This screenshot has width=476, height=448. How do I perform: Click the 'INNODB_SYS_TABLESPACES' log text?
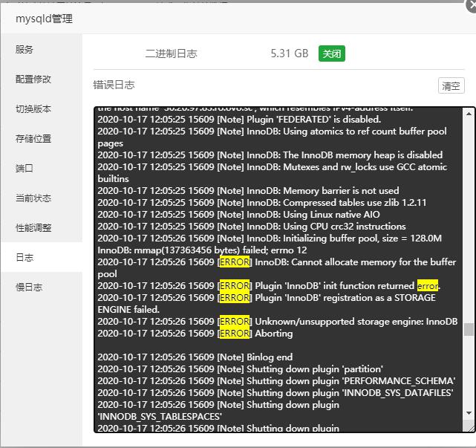pyautogui.click(x=160, y=416)
